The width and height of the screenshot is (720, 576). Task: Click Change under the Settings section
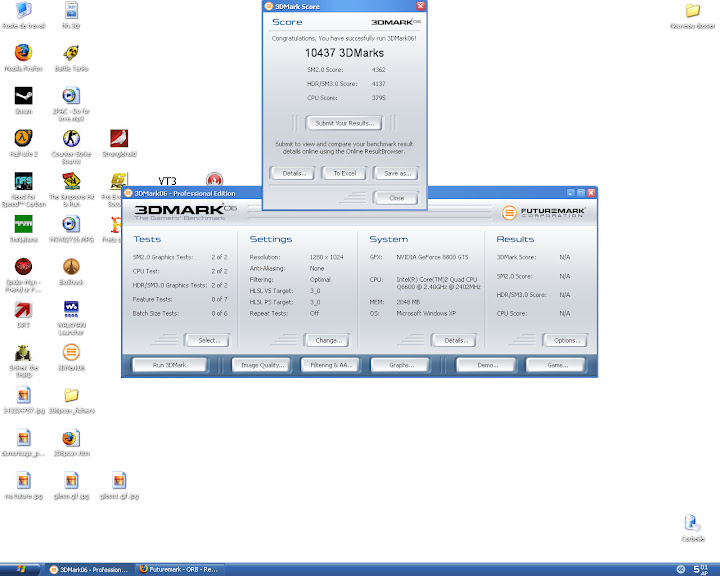pyautogui.click(x=327, y=340)
